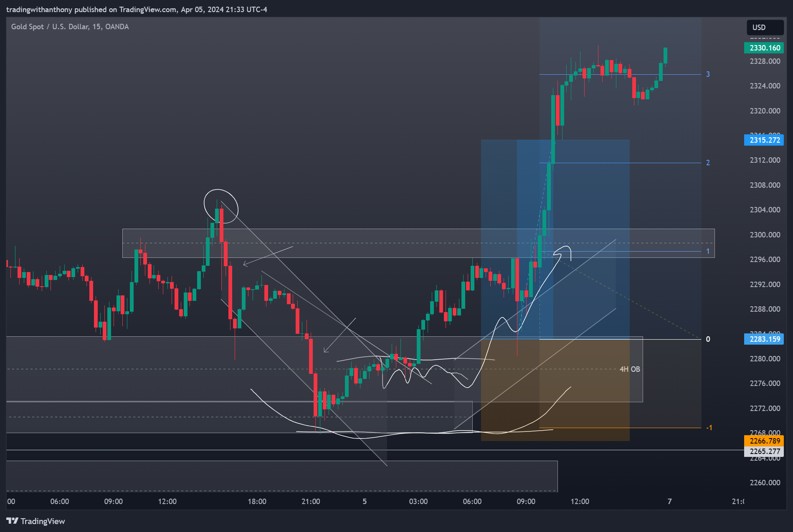793x532 pixels.
Task: Click the 2276.000 price axis value
Action: pyautogui.click(x=765, y=383)
